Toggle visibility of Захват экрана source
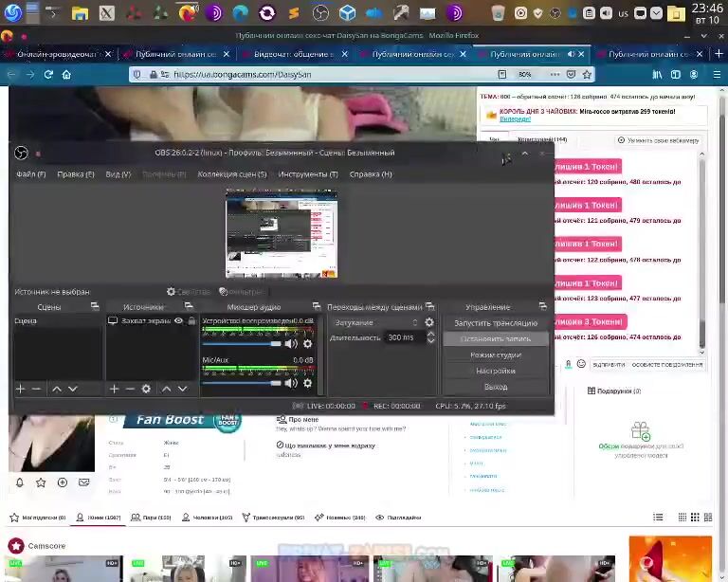The image size is (728, 582). (x=178, y=321)
